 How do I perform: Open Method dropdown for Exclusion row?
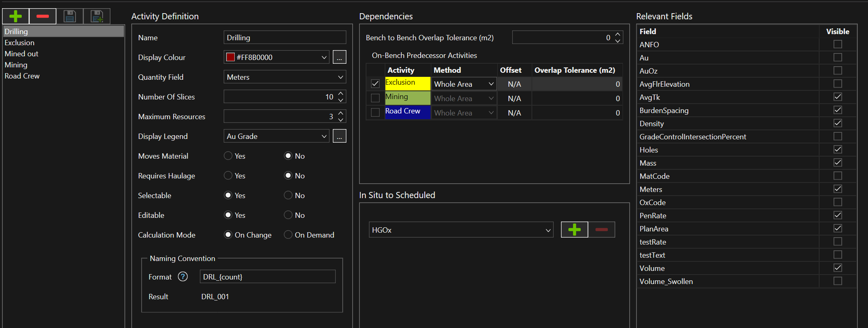[491, 84]
